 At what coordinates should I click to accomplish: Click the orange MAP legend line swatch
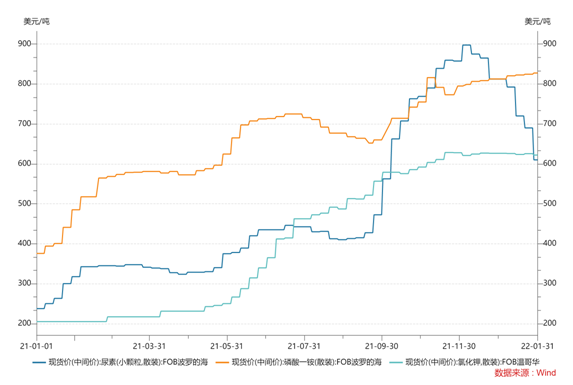[222, 362]
